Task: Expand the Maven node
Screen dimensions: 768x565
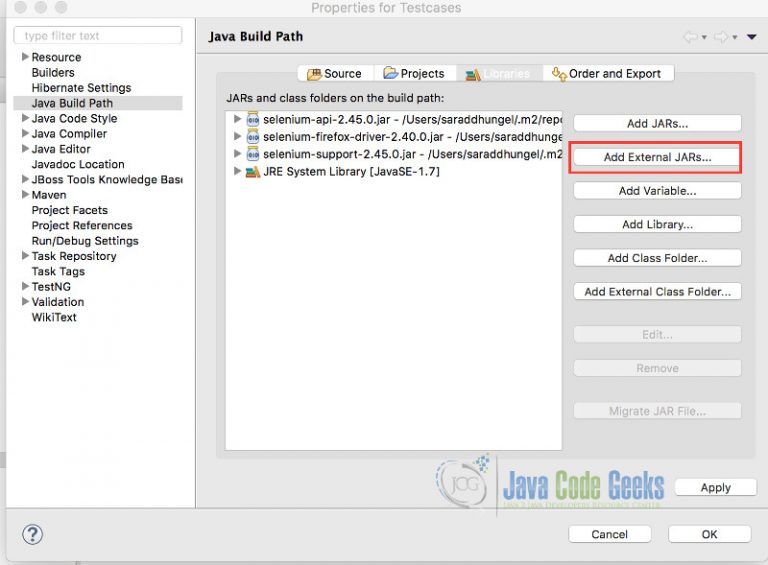Action: 25,194
